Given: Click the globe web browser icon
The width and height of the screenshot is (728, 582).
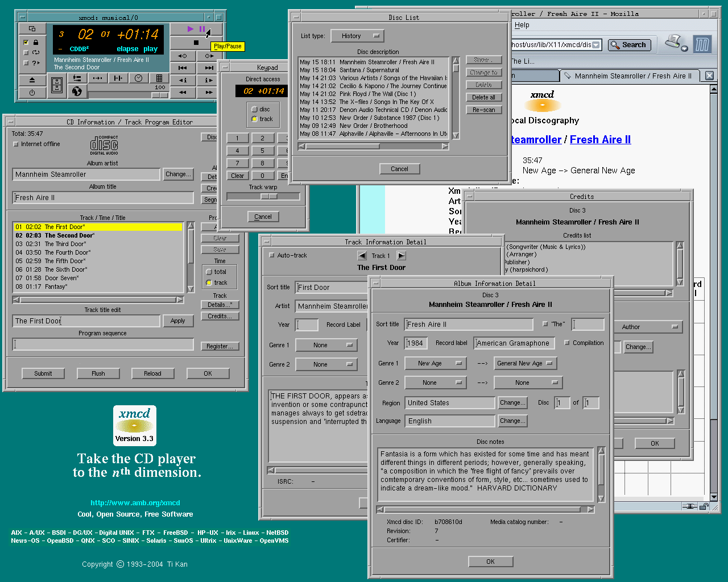Looking at the screenshot, I should [77, 91].
